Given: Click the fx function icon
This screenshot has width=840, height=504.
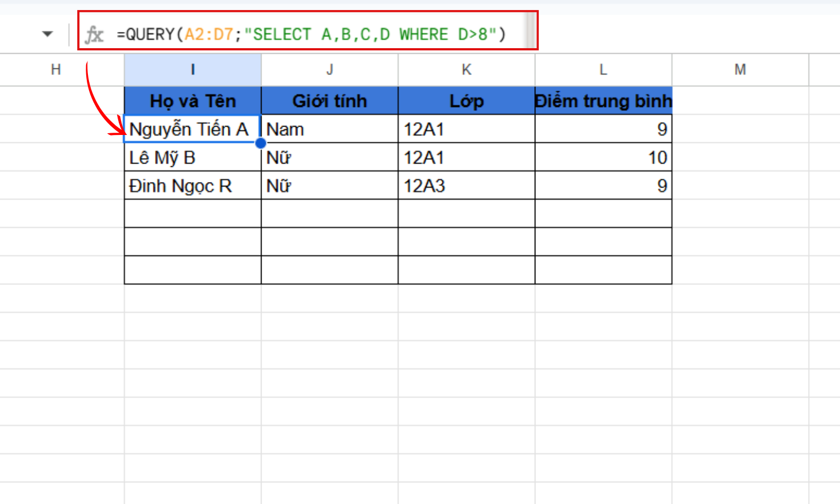Looking at the screenshot, I should click(94, 35).
